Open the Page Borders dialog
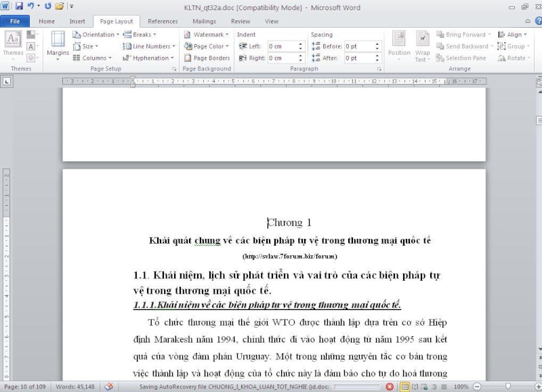The width and height of the screenshot is (542, 392). [207, 57]
